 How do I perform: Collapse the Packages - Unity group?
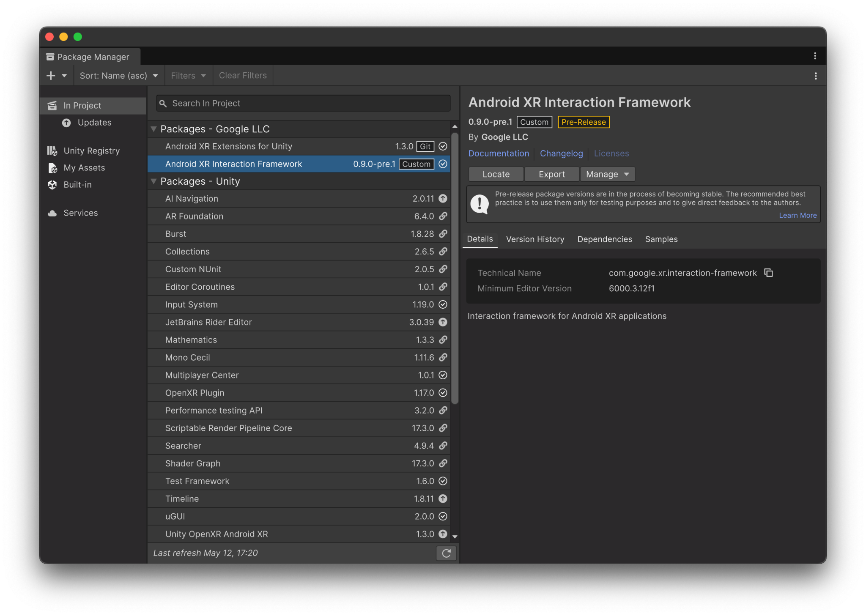pos(154,181)
